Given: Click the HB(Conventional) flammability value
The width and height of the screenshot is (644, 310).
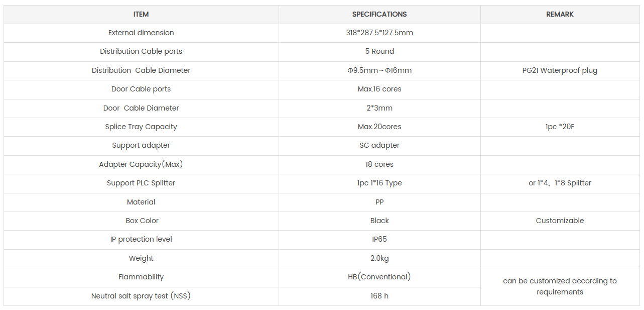Looking at the screenshot, I should (x=379, y=277).
